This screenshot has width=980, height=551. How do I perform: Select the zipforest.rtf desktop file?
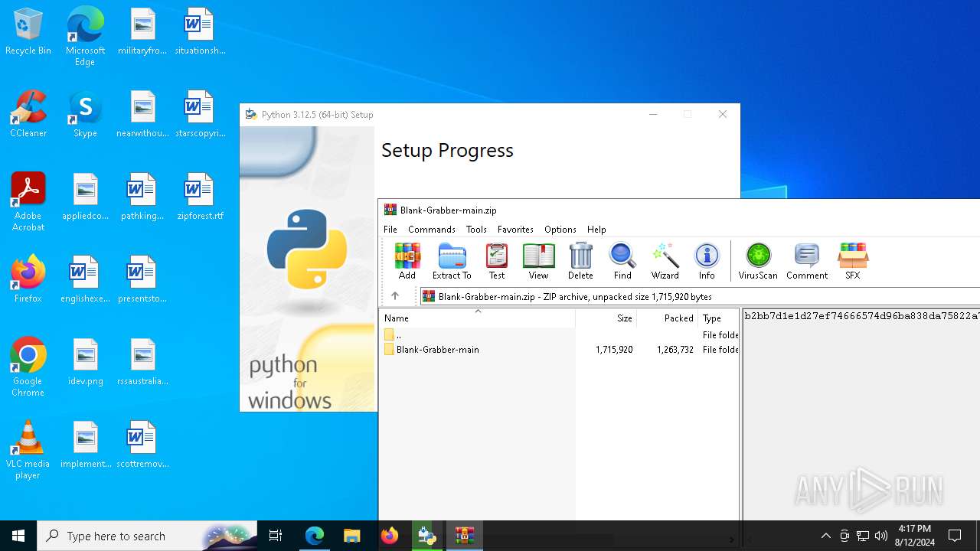(200, 197)
